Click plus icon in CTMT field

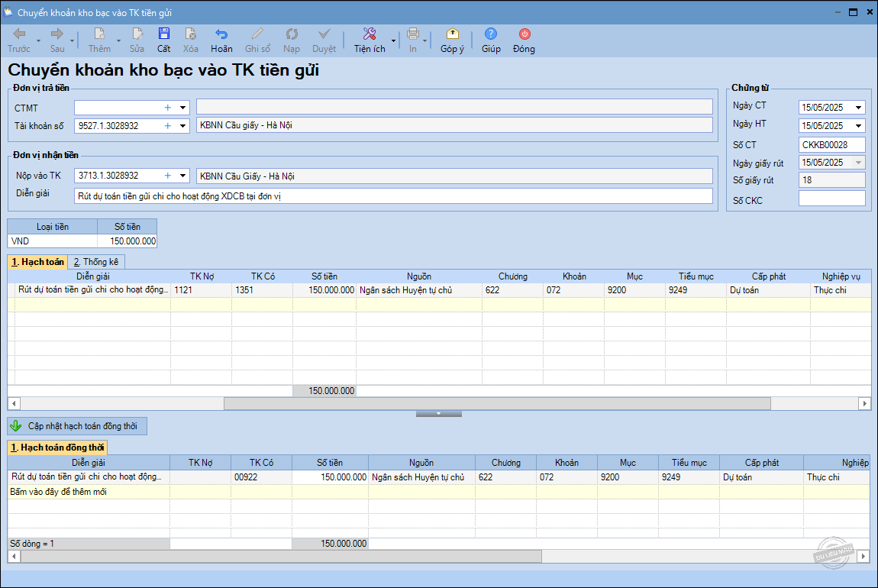[168, 108]
